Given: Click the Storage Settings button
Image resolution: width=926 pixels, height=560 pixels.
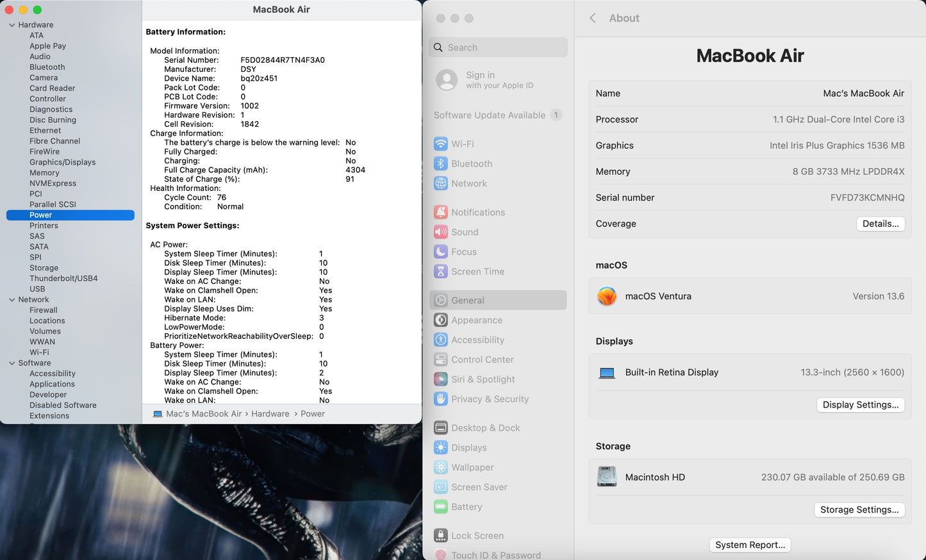Looking at the screenshot, I should 859,510.
